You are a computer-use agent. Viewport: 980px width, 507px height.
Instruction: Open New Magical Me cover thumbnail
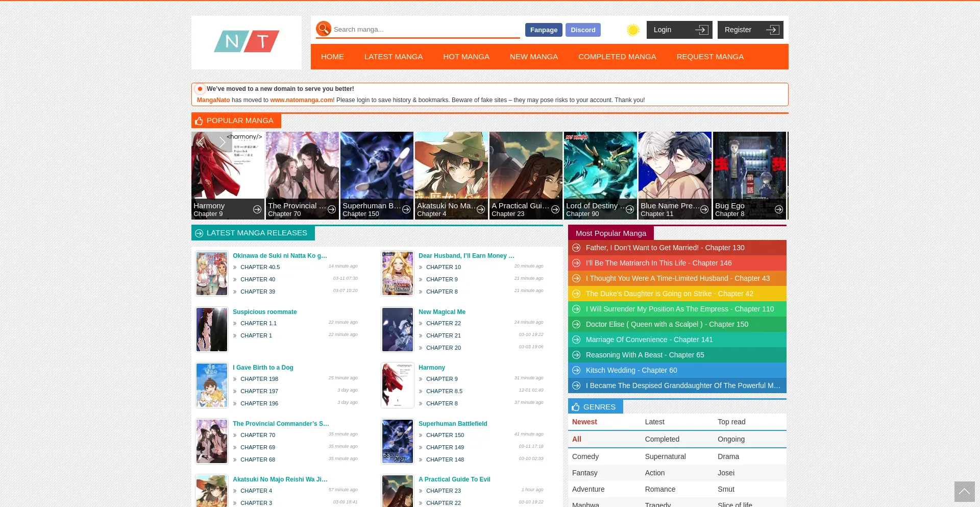398,329
